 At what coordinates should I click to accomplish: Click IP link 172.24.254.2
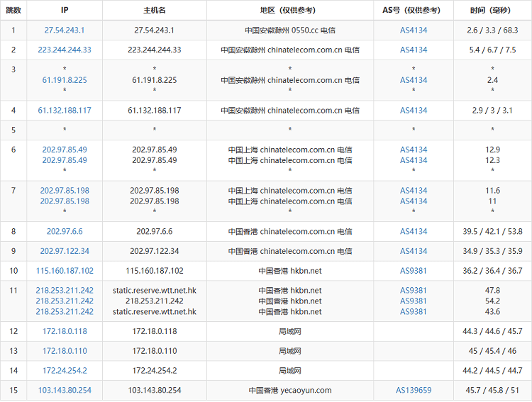coord(65,371)
